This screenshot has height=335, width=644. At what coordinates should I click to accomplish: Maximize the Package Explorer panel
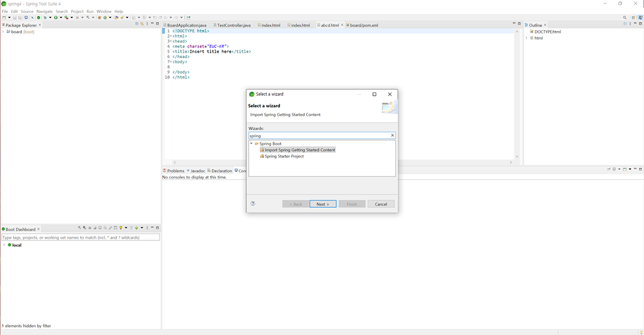tap(157, 24)
